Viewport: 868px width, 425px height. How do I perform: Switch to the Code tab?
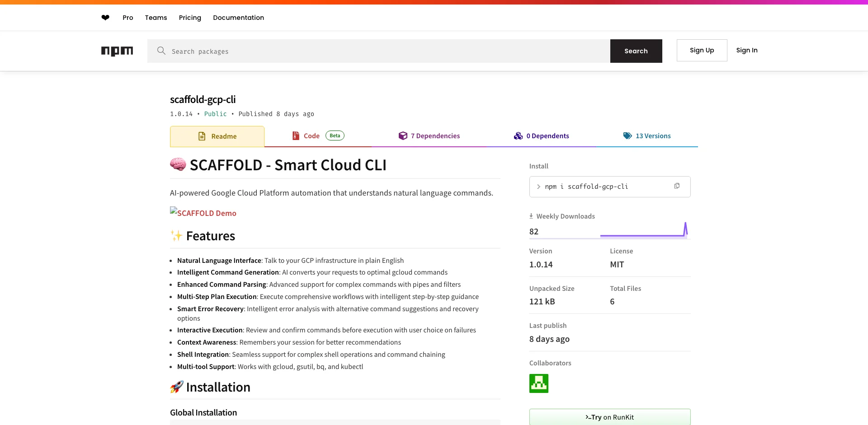311,135
